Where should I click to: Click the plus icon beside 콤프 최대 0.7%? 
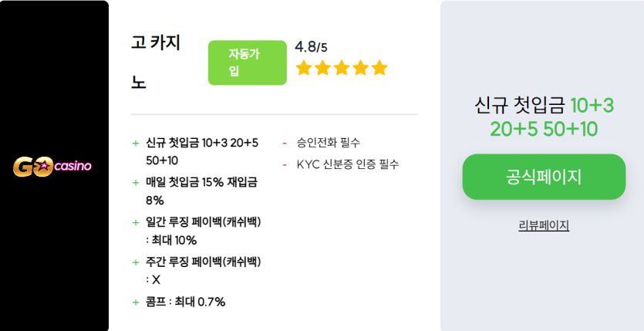(136, 302)
